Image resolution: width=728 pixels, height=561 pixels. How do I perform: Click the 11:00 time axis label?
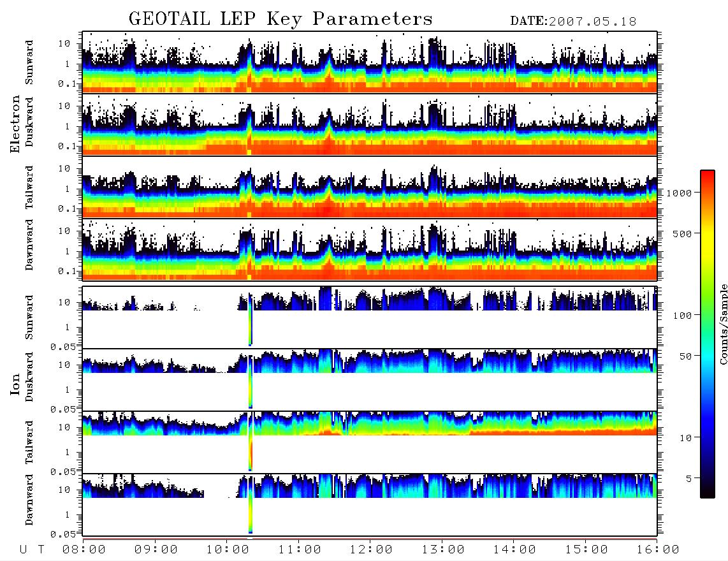[300, 550]
